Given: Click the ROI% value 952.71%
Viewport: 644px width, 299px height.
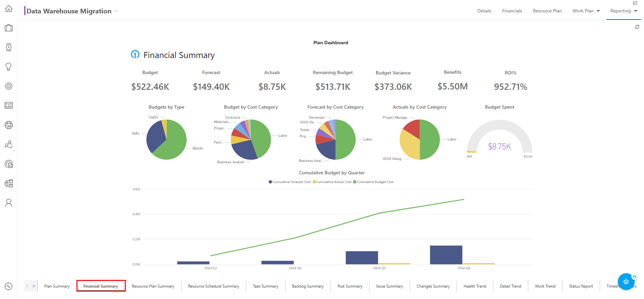Looking at the screenshot, I should click(511, 87).
